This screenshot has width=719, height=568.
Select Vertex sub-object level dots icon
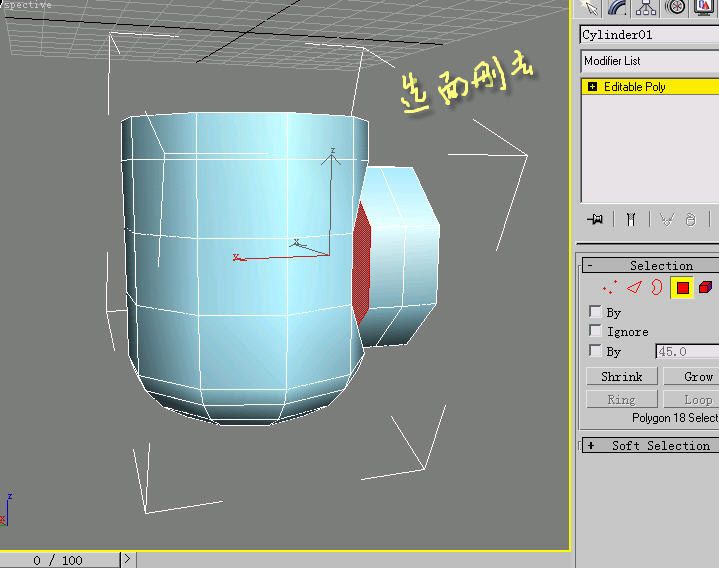coord(610,288)
